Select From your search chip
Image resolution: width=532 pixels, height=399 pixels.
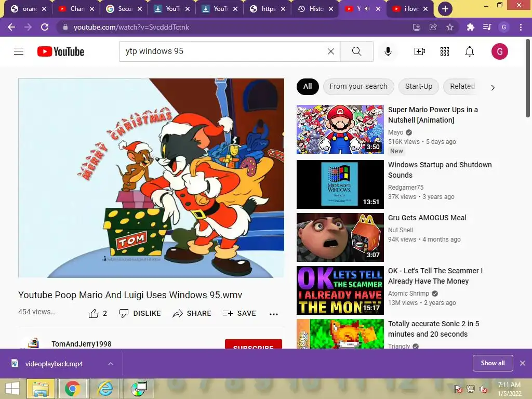(x=358, y=87)
